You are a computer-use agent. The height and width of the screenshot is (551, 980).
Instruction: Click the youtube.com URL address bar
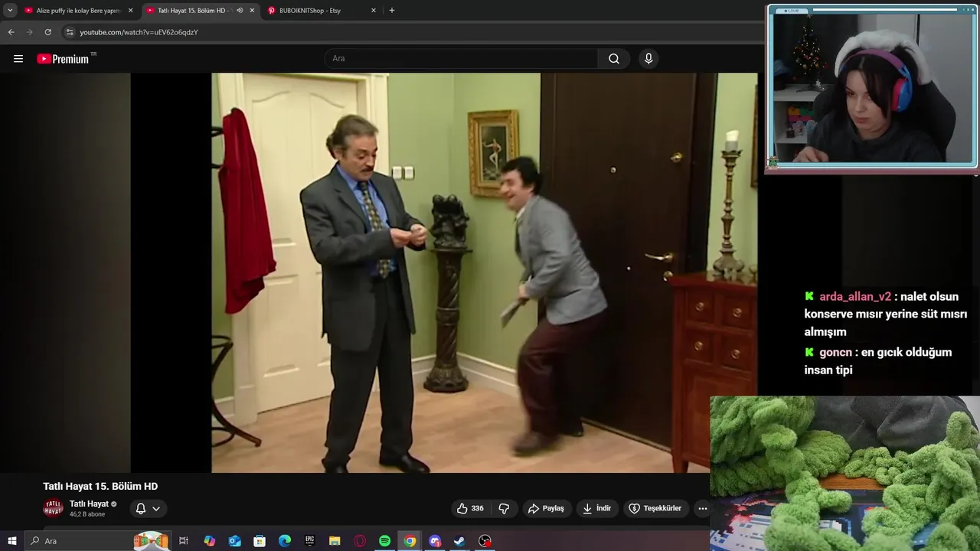[139, 32]
